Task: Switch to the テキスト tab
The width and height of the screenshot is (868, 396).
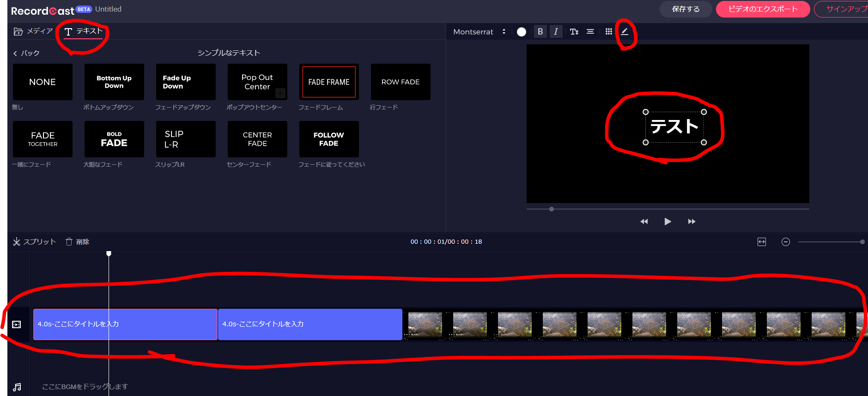Action: pos(84,31)
